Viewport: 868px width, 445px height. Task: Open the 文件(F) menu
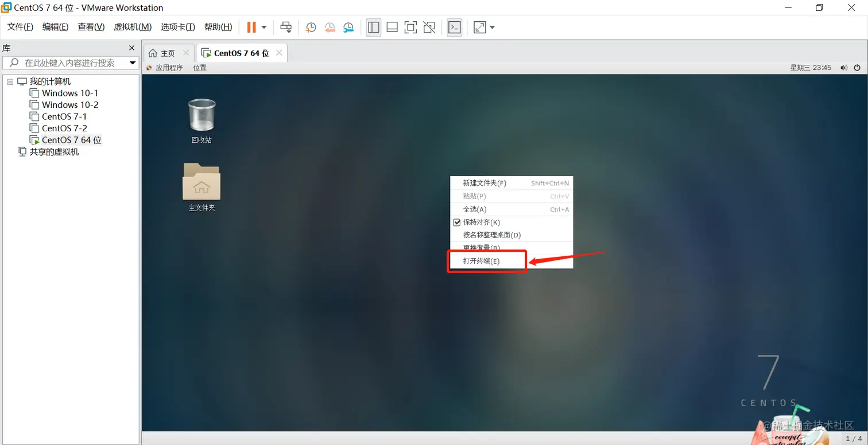pos(20,27)
